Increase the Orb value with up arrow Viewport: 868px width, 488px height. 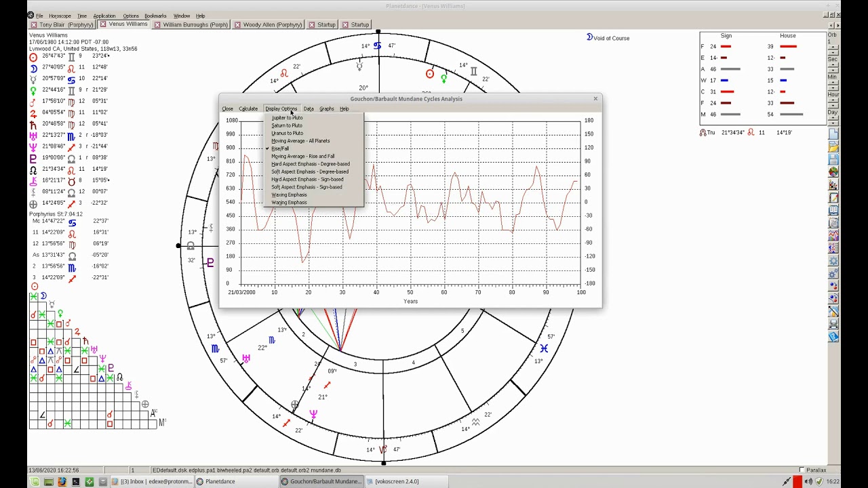tap(833, 47)
